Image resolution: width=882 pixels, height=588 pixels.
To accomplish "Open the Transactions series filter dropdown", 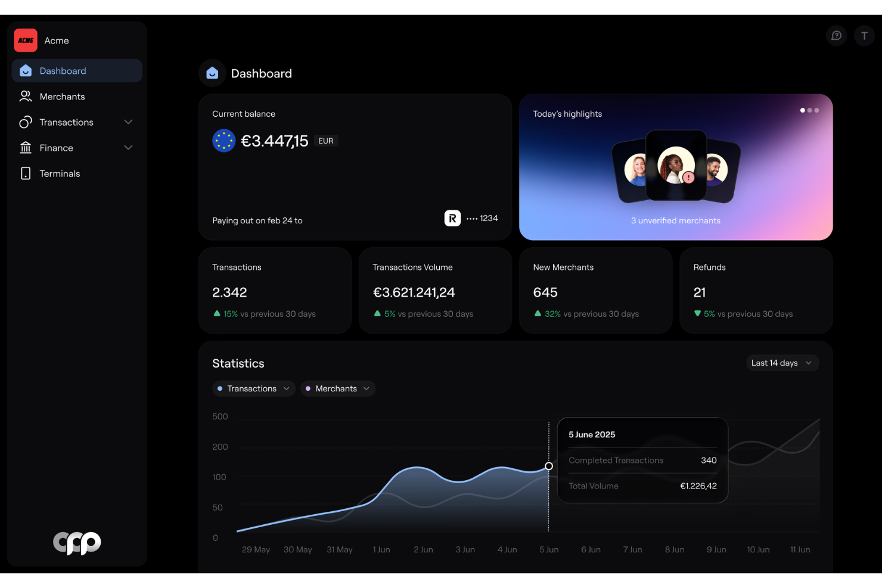I will (x=254, y=388).
